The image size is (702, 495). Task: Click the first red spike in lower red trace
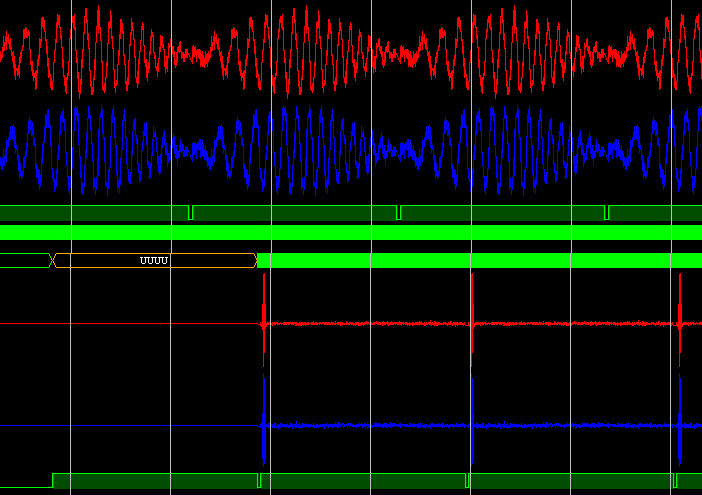coord(264,320)
